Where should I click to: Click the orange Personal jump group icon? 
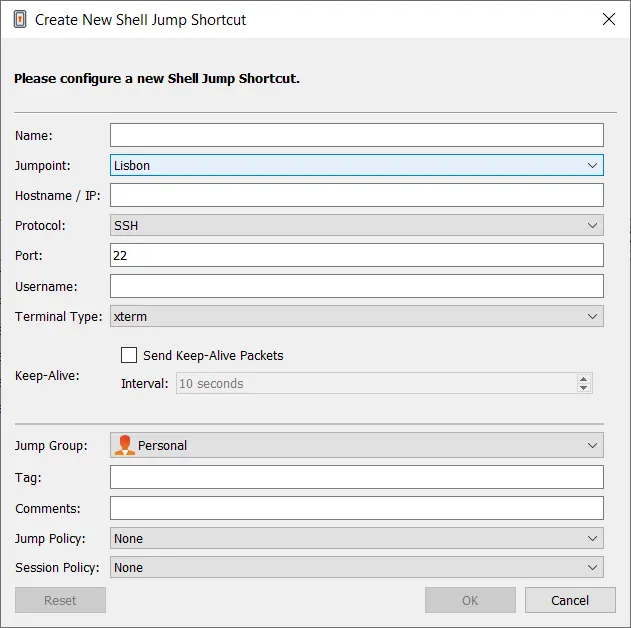[124, 445]
